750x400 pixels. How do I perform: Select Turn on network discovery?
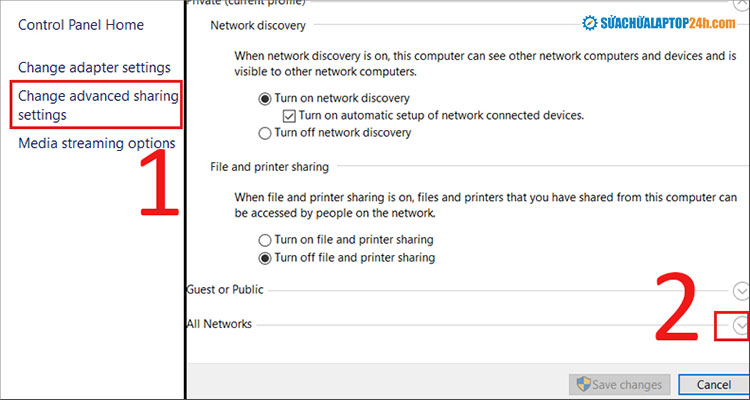(x=265, y=99)
